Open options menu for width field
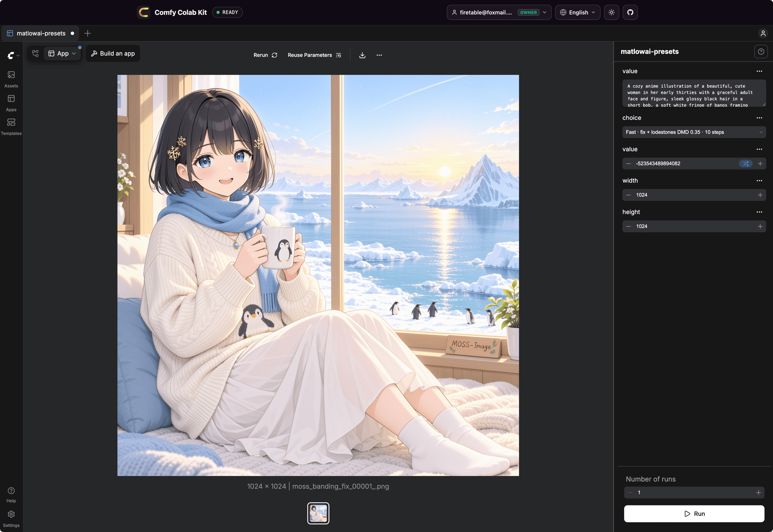This screenshot has height=532, width=773. tap(759, 181)
